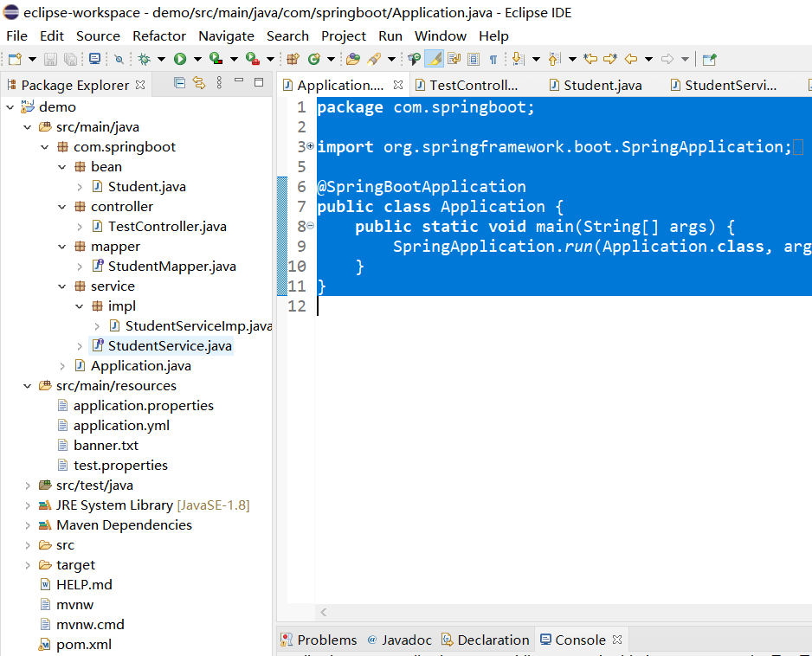Open the Refactor menu

158,35
